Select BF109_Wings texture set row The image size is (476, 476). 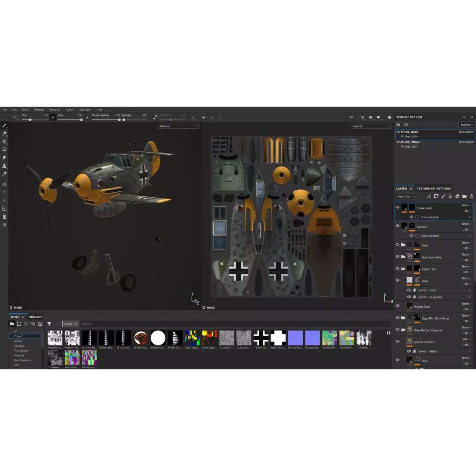click(435, 144)
